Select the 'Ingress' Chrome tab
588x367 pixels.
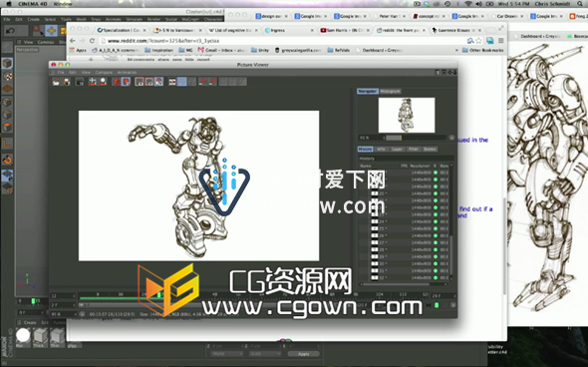289,30
